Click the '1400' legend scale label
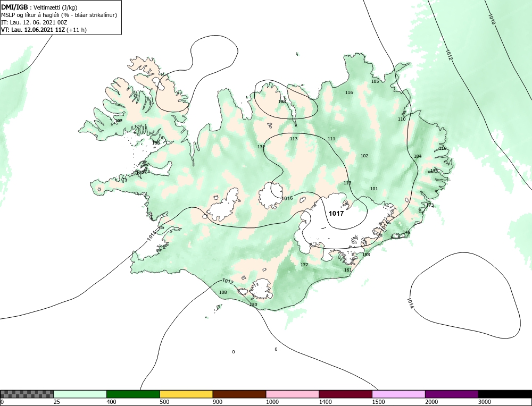 (x=326, y=402)
